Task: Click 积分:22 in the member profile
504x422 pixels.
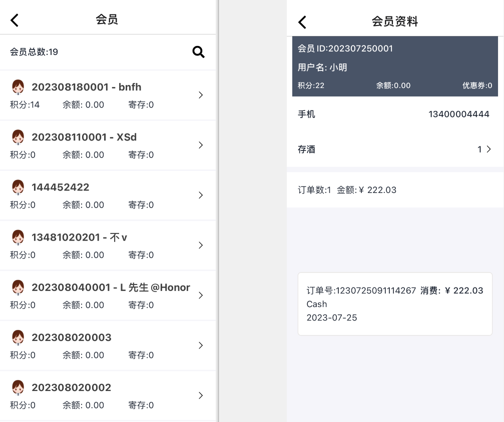Action: click(311, 85)
